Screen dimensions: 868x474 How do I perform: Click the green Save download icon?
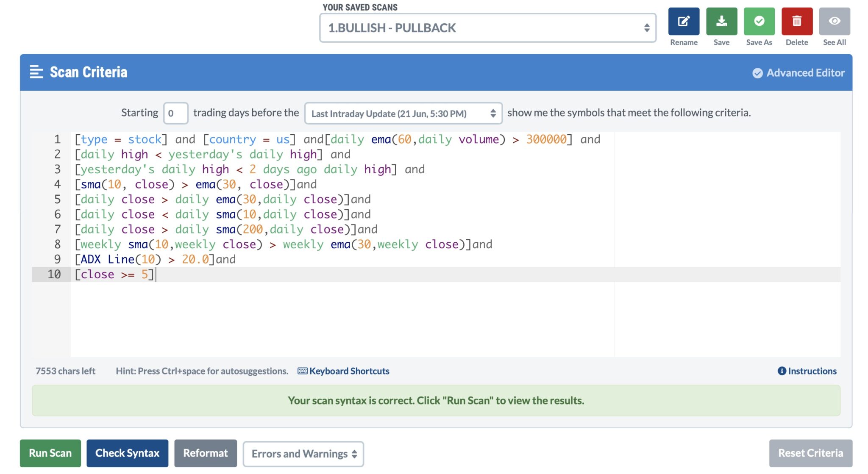(x=721, y=21)
